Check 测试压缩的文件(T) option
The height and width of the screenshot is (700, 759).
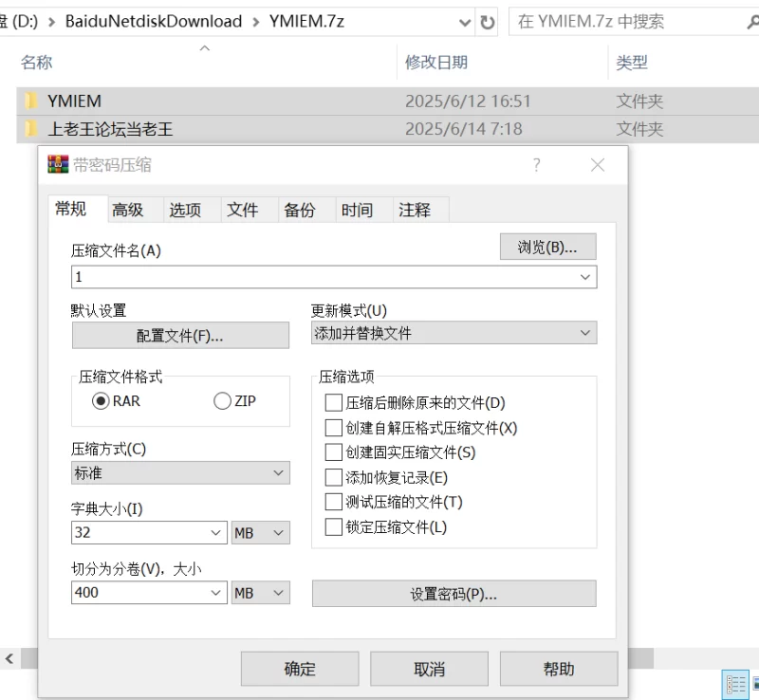[x=334, y=502]
